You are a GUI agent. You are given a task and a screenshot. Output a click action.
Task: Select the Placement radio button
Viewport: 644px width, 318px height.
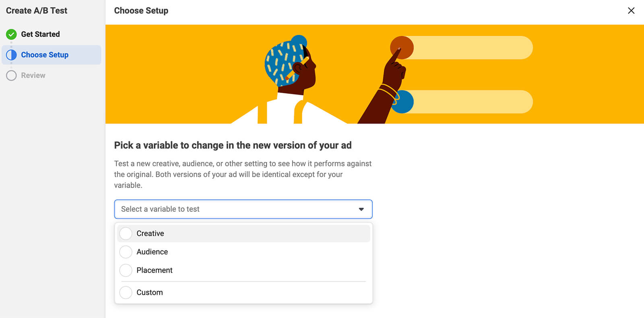[x=126, y=270]
